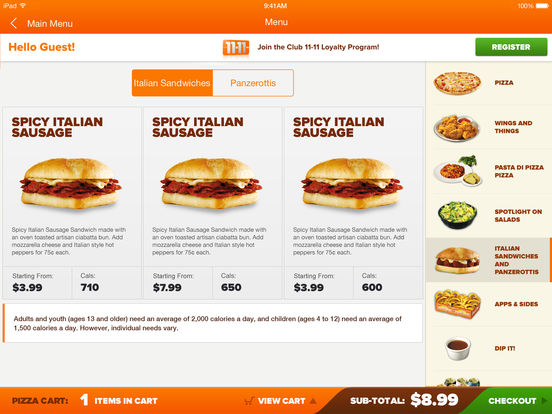
Task: Open the 710 calorie Spicy Italian Sausage card
Action: coord(71,203)
